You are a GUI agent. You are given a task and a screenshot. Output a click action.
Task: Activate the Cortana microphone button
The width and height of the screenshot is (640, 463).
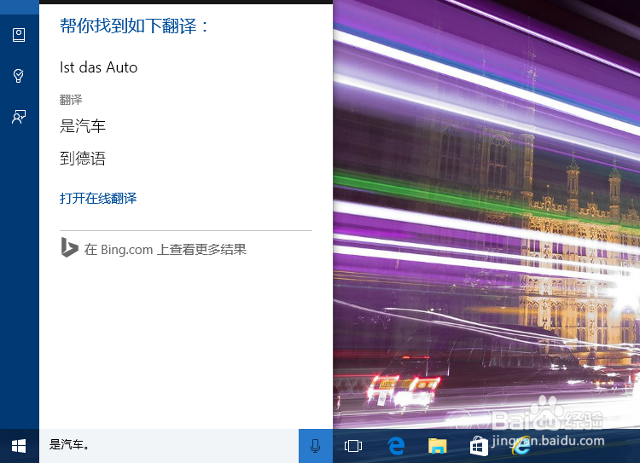point(316,446)
